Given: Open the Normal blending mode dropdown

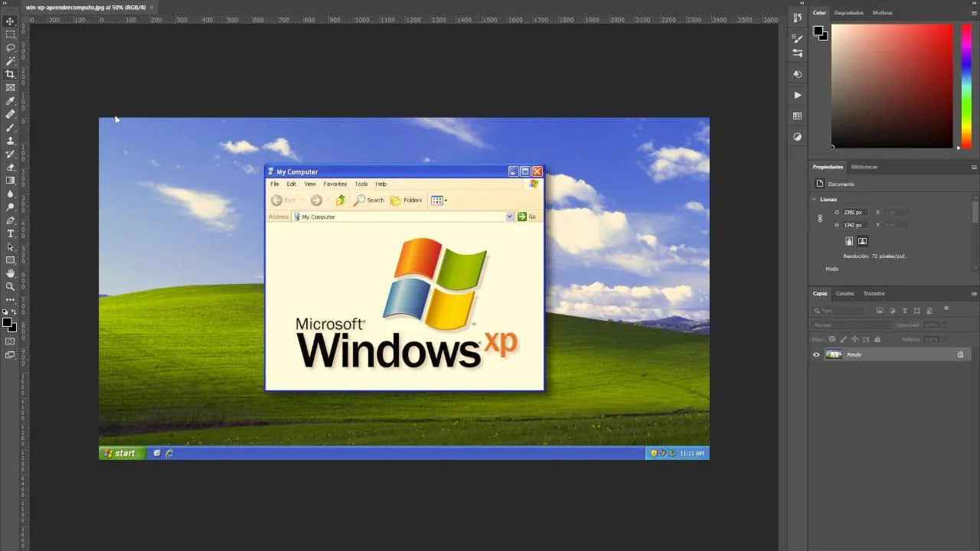Looking at the screenshot, I should pos(851,325).
